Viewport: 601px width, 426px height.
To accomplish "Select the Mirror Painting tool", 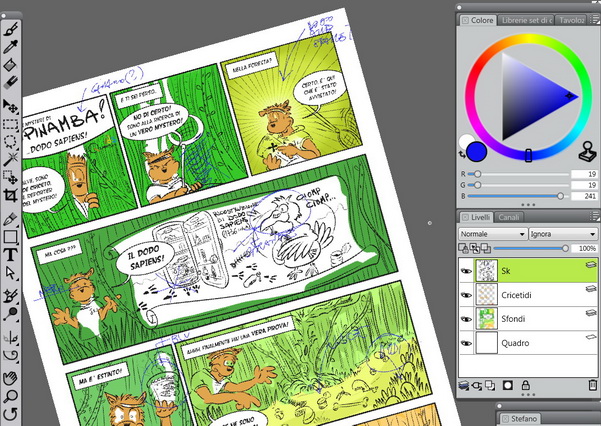I will (11, 337).
